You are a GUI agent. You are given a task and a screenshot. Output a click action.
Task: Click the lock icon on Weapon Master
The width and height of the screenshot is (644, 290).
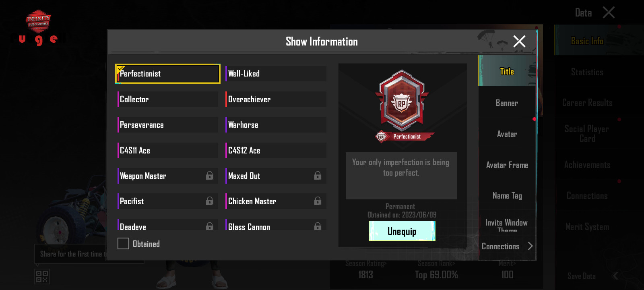click(x=210, y=176)
